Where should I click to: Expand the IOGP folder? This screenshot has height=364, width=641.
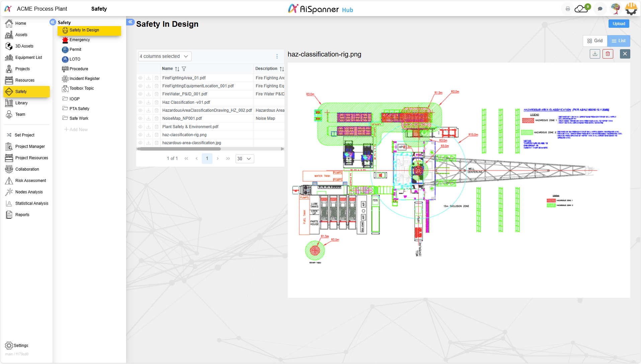[74, 99]
